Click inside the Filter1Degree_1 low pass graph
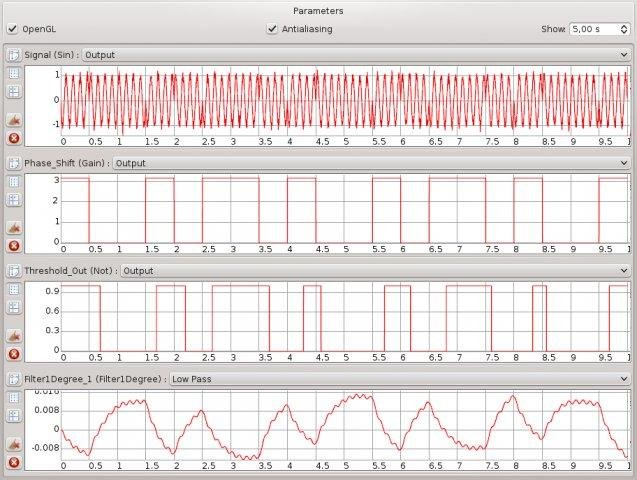Viewport: 637px width, 480px height. (345, 425)
